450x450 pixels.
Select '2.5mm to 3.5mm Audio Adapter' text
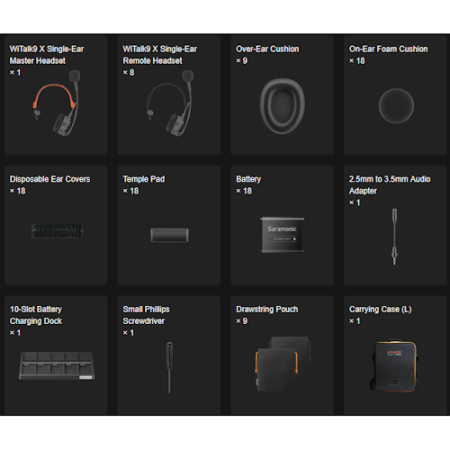390,185
